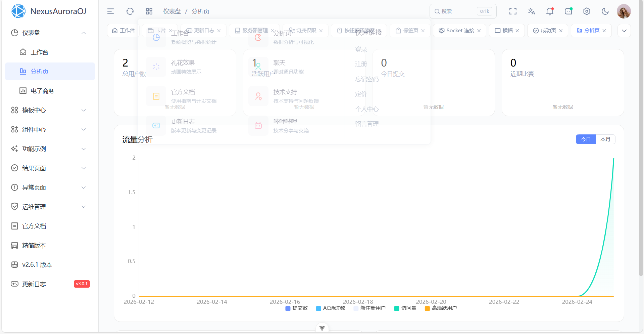Collapse the sidebar with the hamburger icon
The height and width of the screenshot is (334, 644).
click(x=110, y=11)
